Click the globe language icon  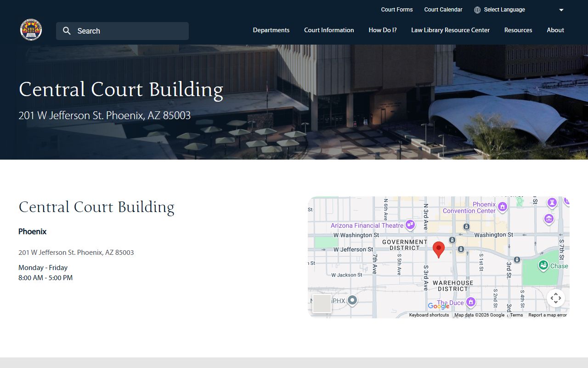477,10
